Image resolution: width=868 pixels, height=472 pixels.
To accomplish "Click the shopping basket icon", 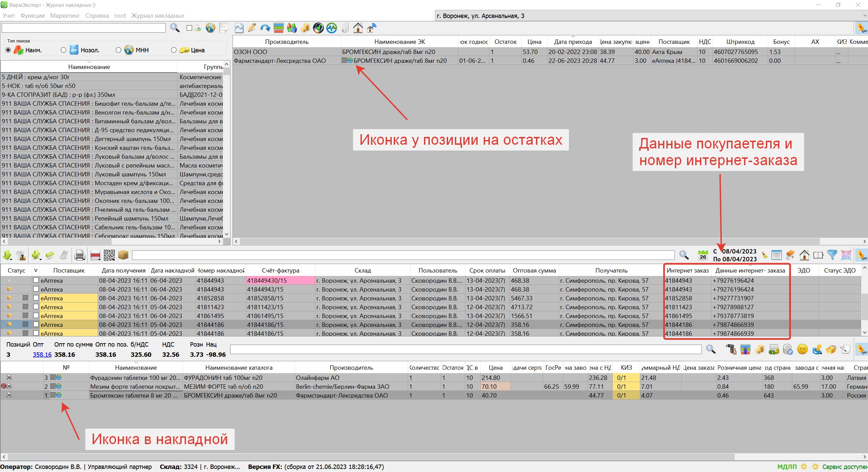I will (x=830, y=349).
